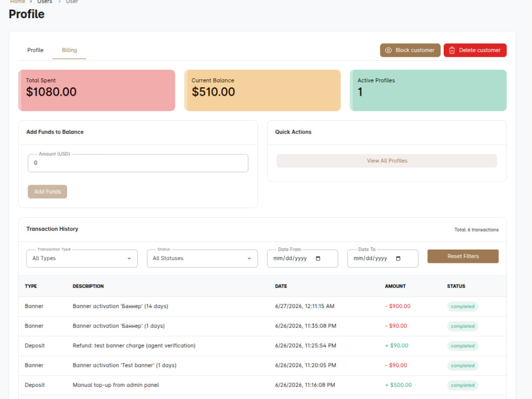The image size is (532, 399).
Task: Click the TYPE column header
Action: tap(31, 286)
